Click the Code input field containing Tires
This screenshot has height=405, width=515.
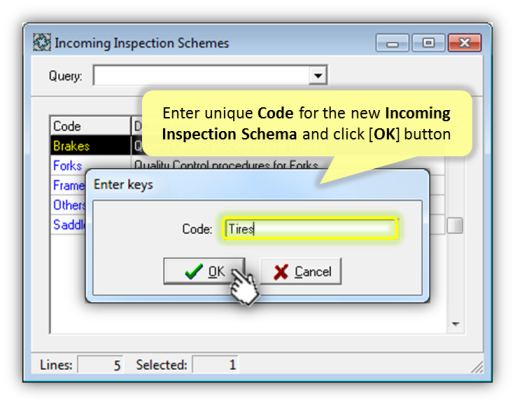310,229
